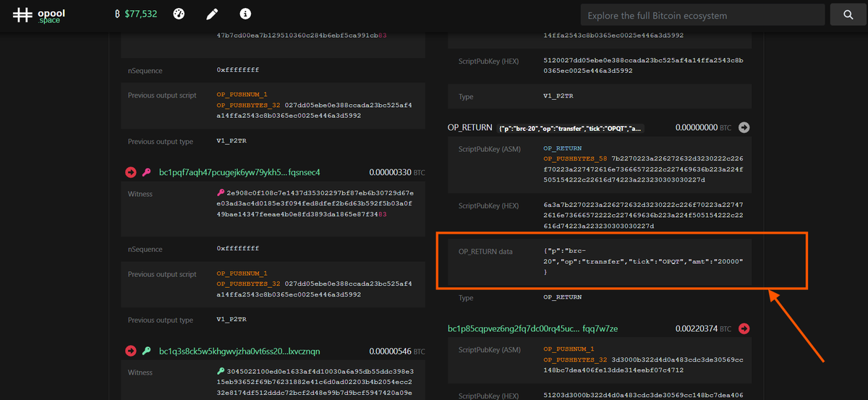868x400 pixels.
Task: Click ScriptPubKey HEX value starting 5120027dd05ebe0e
Action: coord(643,66)
